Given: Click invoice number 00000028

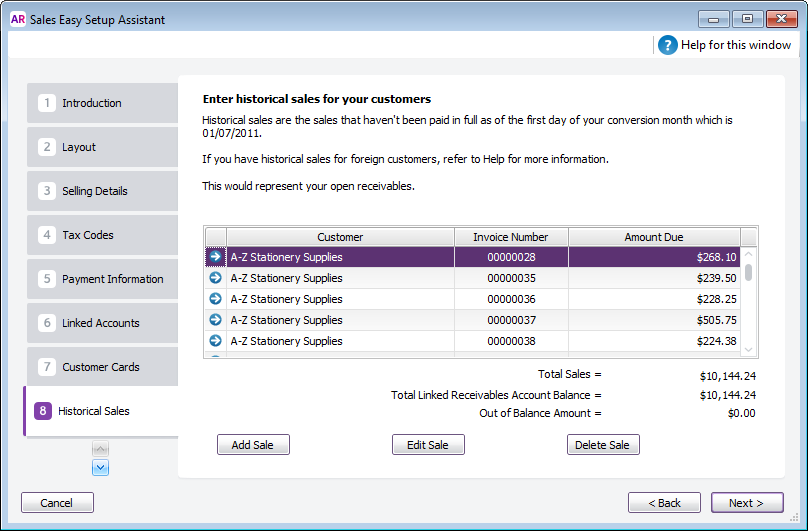Looking at the screenshot, I should (x=511, y=257).
